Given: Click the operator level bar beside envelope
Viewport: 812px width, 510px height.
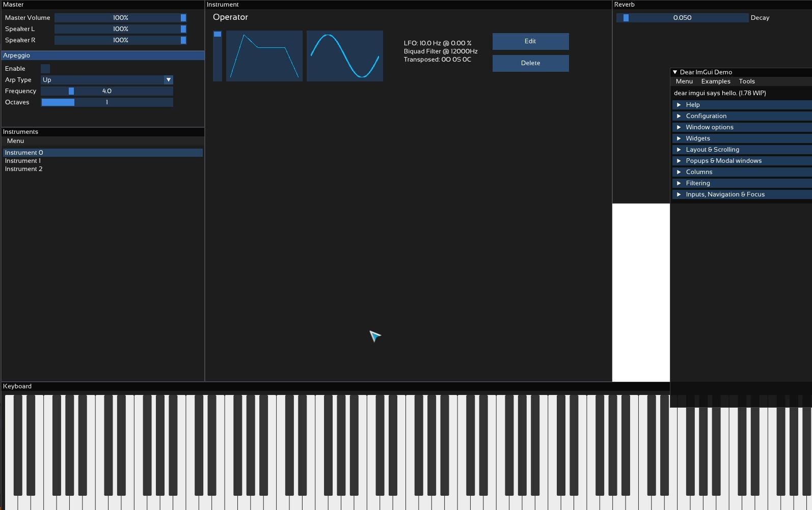Looking at the screenshot, I should [218, 56].
